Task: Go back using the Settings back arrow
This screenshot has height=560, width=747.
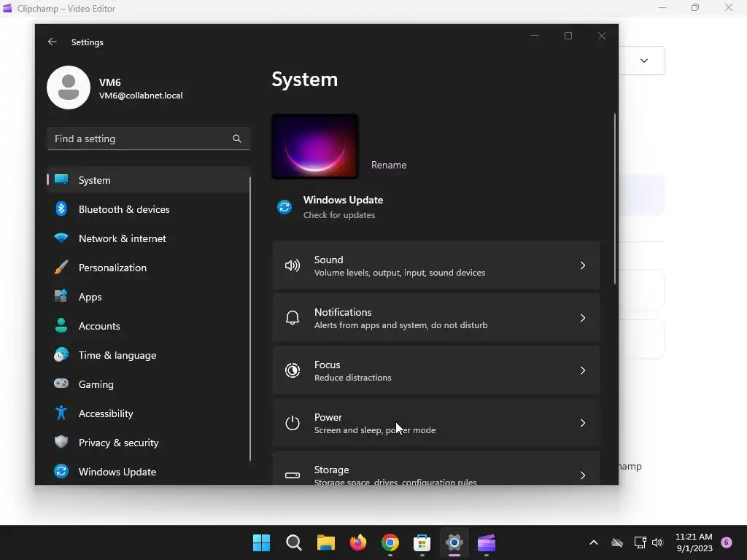Action: pyautogui.click(x=53, y=42)
